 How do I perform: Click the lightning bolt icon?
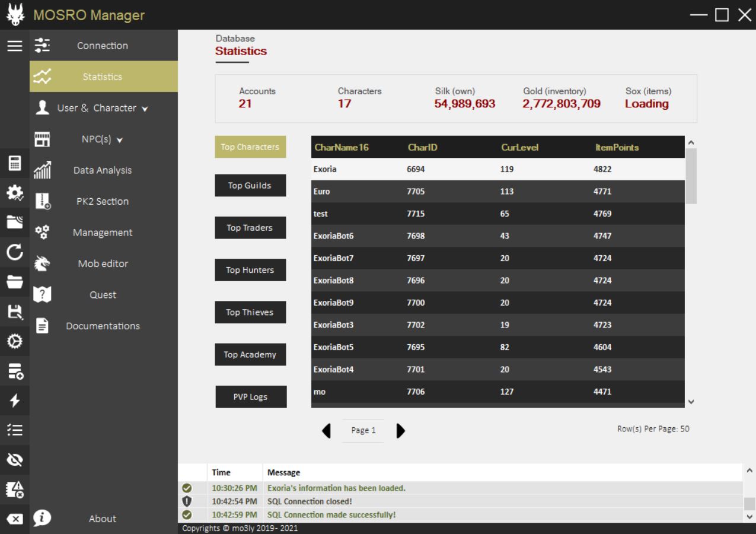coord(15,401)
